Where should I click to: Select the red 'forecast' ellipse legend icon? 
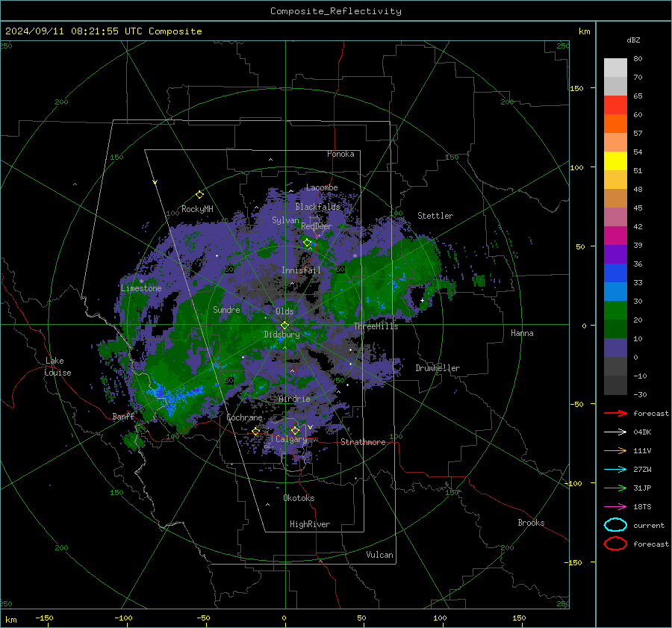point(615,544)
